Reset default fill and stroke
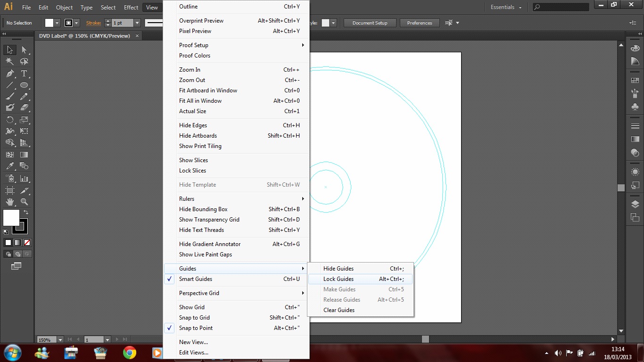The width and height of the screenshot is (644, 362). (x=6, y=232)
